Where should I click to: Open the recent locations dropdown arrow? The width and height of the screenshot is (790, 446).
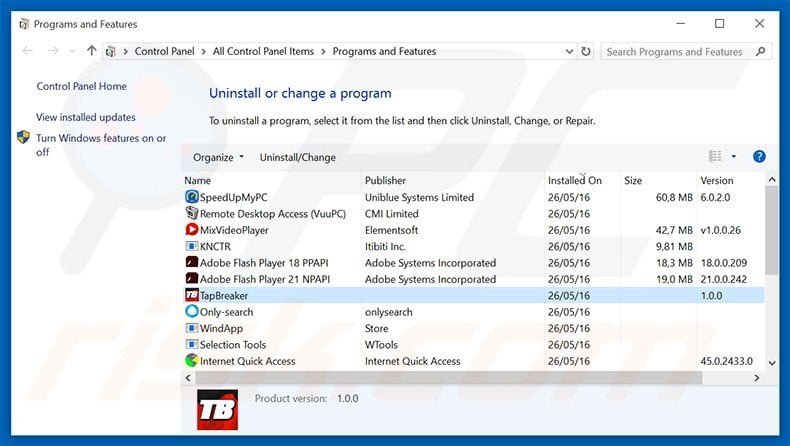73,51
